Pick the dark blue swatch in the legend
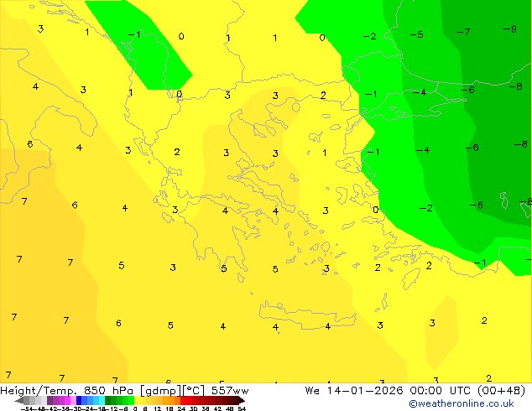 [x=79, y=400]
